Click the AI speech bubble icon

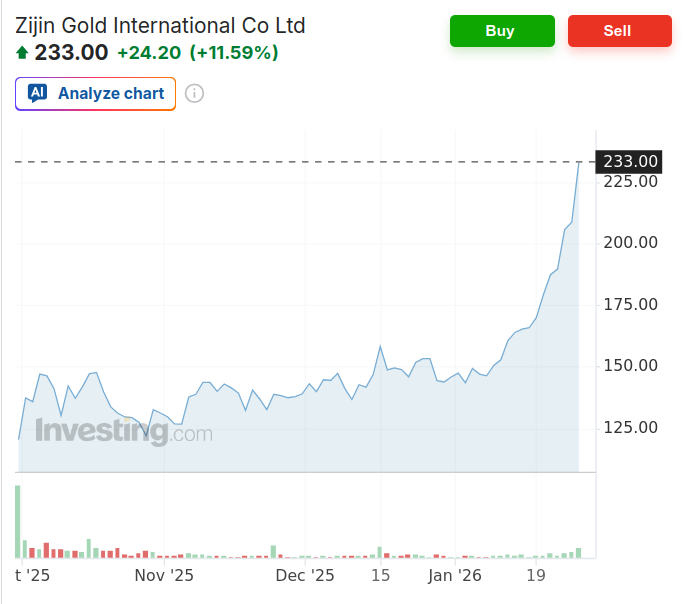click(38, 93)
